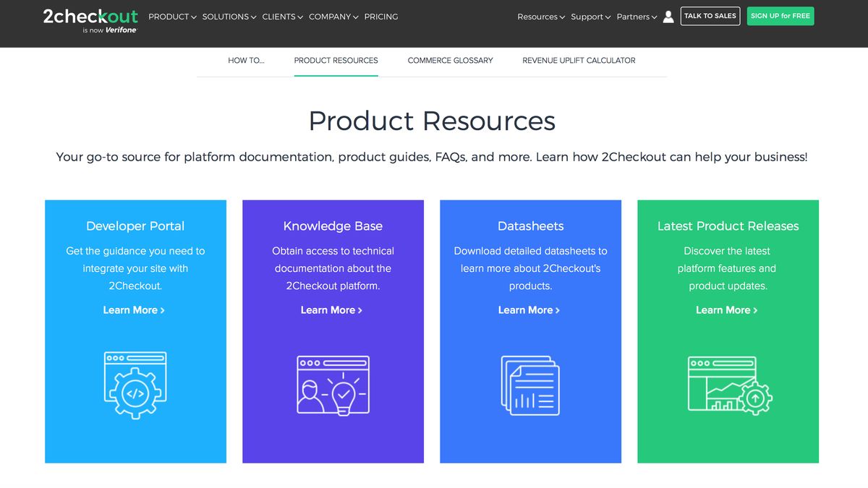The height and width of the screenshot is (488, 868).
Task: Click the stacked documents icon on Datasheets card
Action: [530, 385]
